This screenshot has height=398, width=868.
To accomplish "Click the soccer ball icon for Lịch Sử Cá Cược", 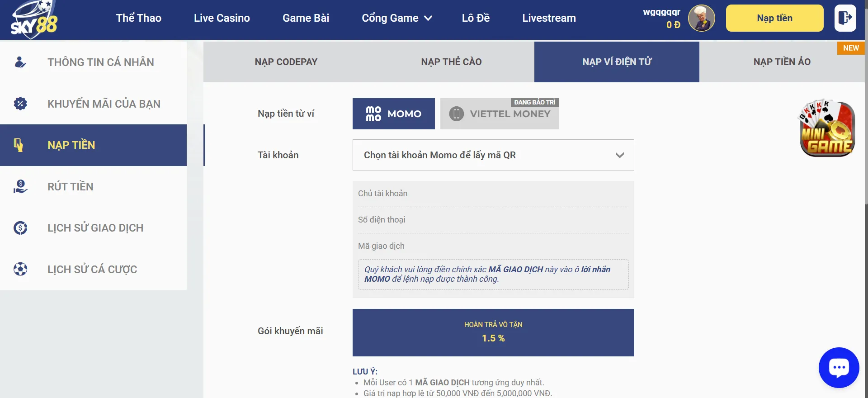I will [20, 269].
